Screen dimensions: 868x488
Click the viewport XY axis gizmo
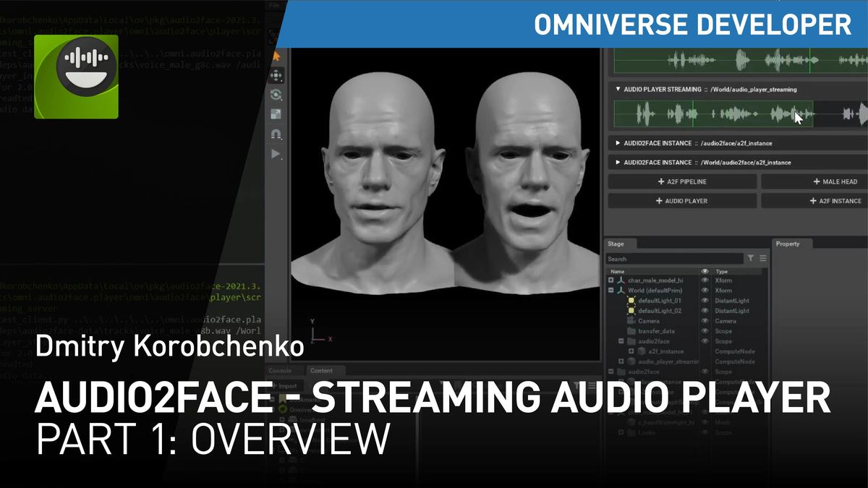coord(321,331)
